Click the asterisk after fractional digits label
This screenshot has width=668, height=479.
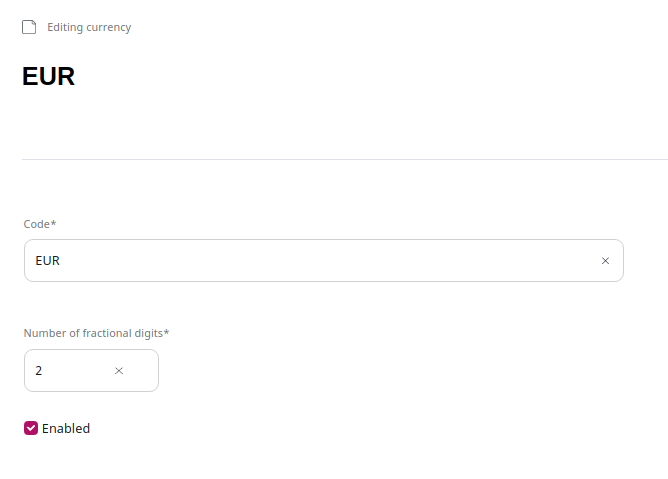[166, 332]
